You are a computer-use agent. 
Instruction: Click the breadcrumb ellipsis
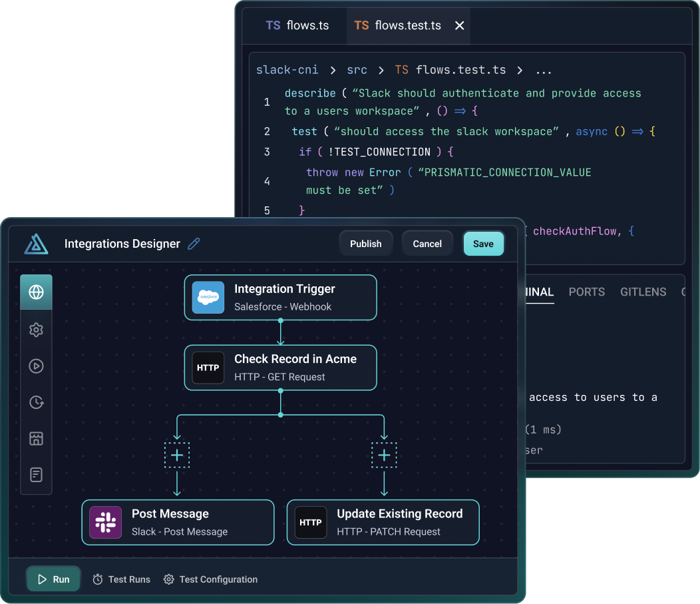pyautogui.click(x=544, y=71)
